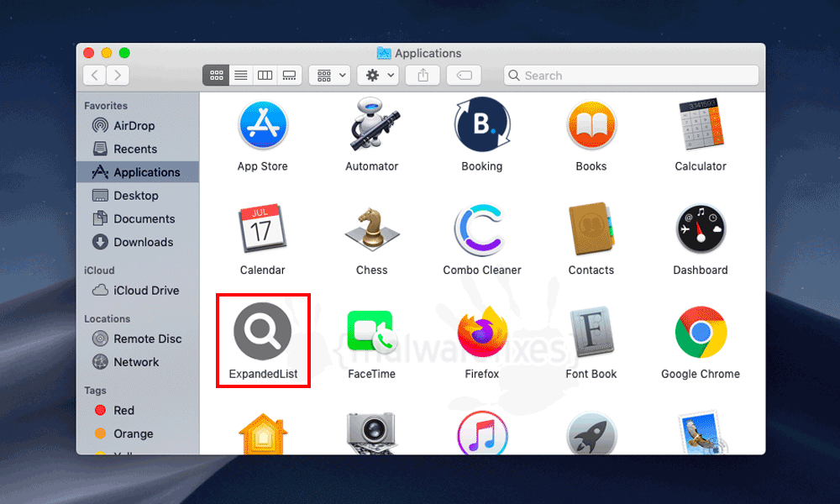Click the Launchpad rocket icon
This screenshot has width=840, height=504.
click(591, 433)
